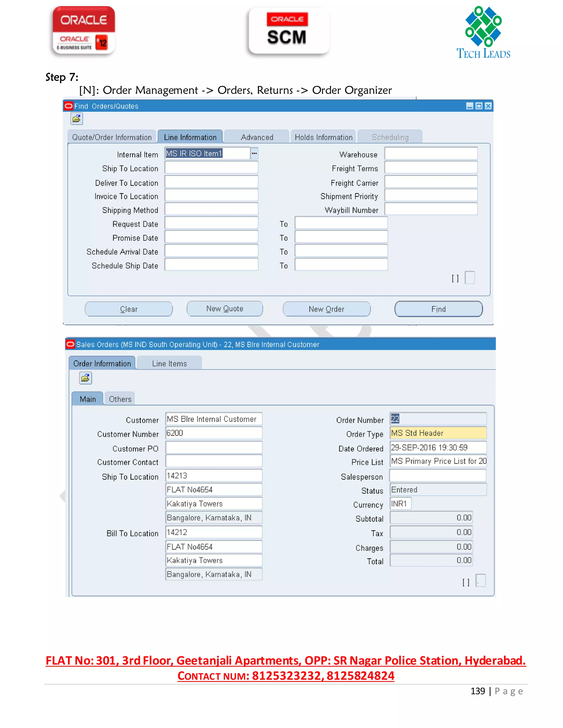Click the small box beside brackets in Sales Orders
Screen dimensions: 563x728
pyautogui.click(x=480, y=581)
